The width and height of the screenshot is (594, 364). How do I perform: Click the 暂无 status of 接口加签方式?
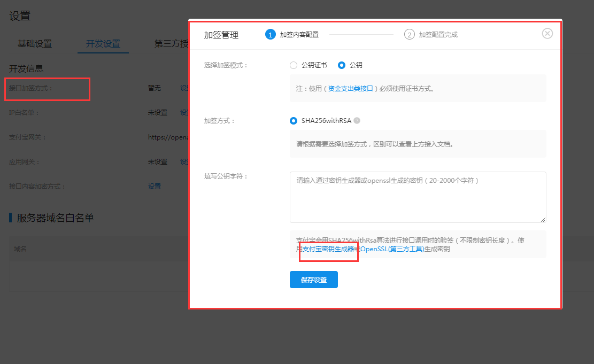pos(154,88)
